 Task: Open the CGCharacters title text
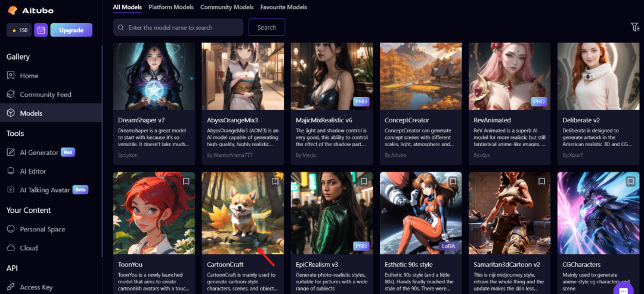click(x=581, y=264)
